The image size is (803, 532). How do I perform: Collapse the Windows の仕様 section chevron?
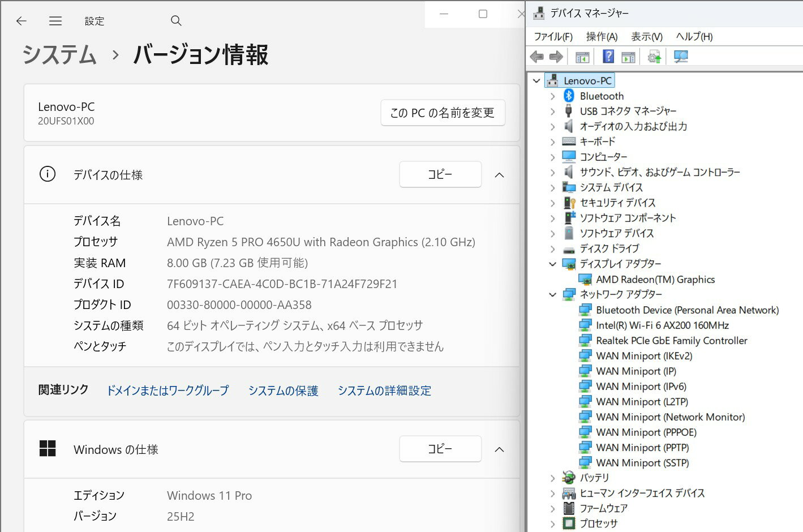tap(499, 449)
